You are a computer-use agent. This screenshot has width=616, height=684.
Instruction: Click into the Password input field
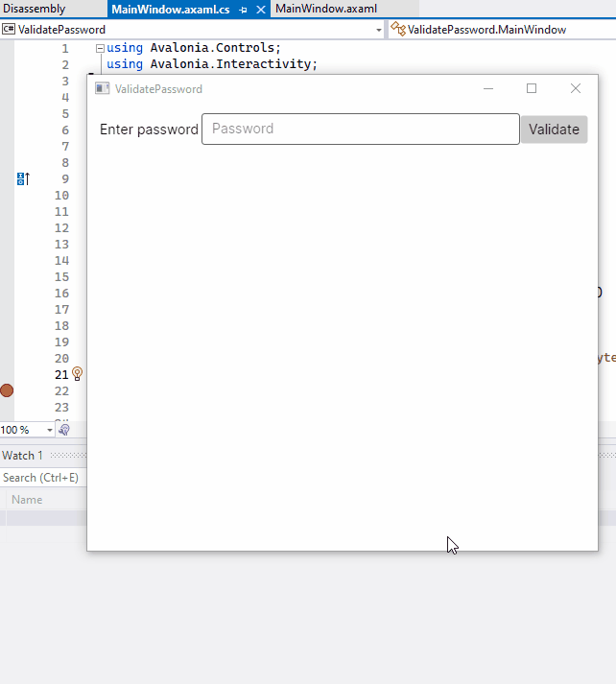tap(360, 130)
